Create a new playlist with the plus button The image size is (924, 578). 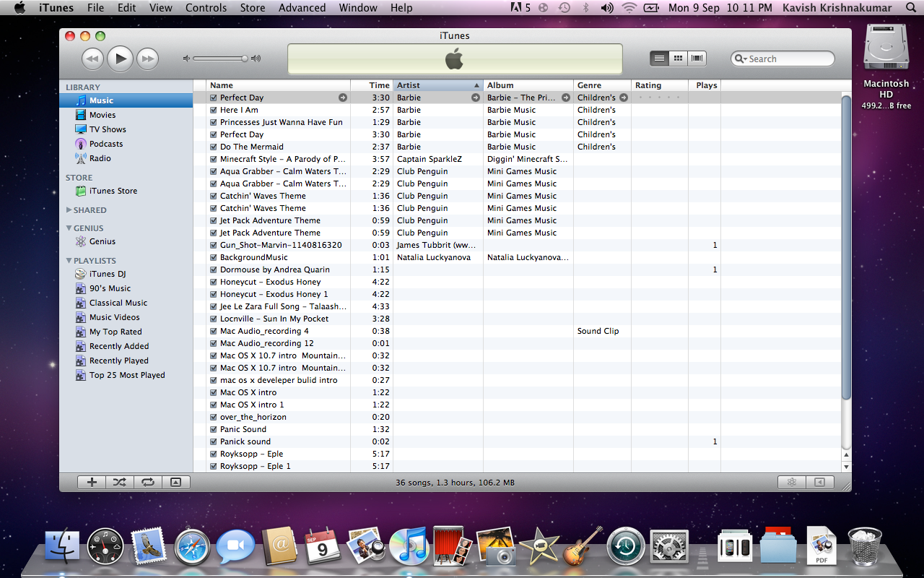(91, 482)
